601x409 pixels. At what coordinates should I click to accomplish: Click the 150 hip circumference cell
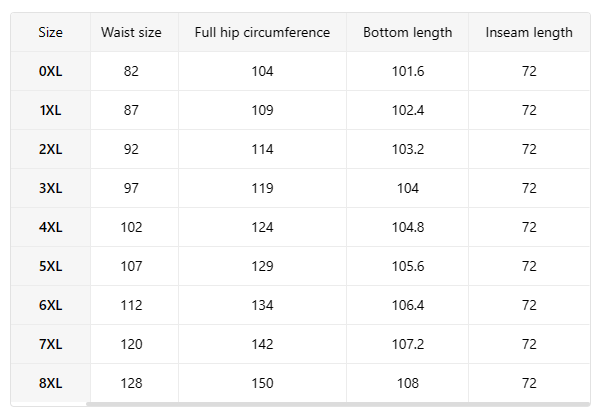(x=262, y=383)
